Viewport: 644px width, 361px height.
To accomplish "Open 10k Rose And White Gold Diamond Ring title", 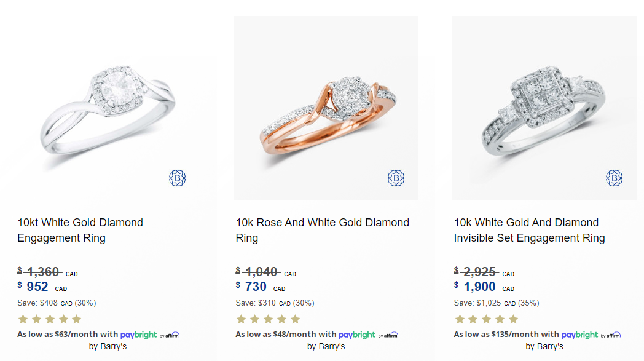I will click(323, 230).
